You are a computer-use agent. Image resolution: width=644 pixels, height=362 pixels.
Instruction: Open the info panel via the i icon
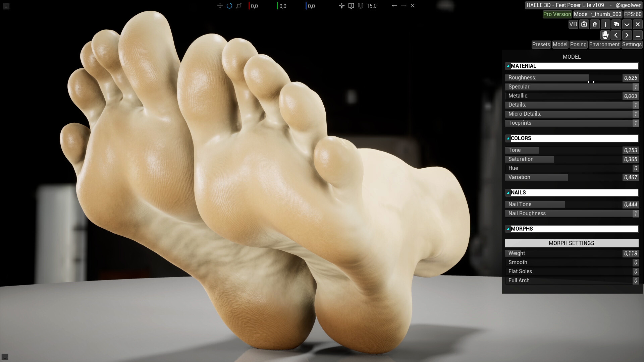coord(605,24)
